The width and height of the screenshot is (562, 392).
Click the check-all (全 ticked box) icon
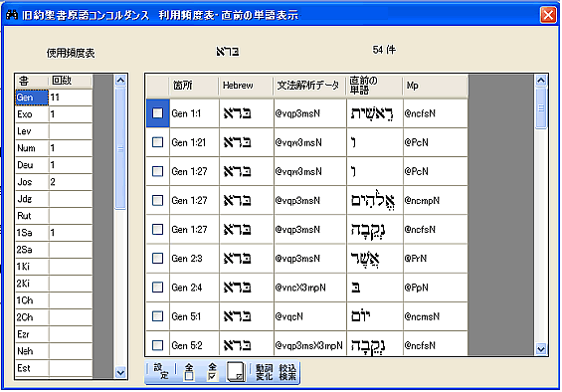point(212,371)
